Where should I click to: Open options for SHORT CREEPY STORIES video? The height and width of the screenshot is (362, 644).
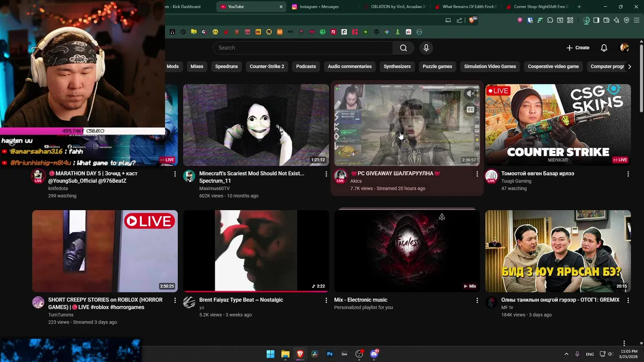click(175, 300)
